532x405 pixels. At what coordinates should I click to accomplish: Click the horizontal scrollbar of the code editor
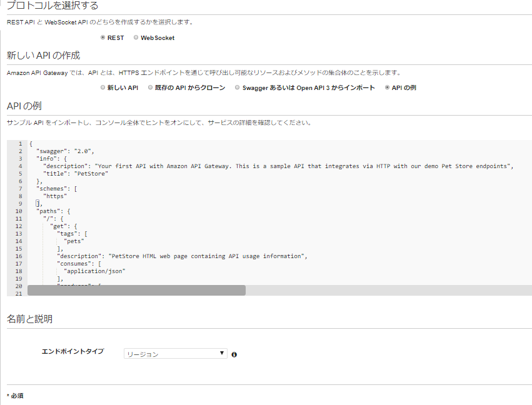tap(136, 291)
